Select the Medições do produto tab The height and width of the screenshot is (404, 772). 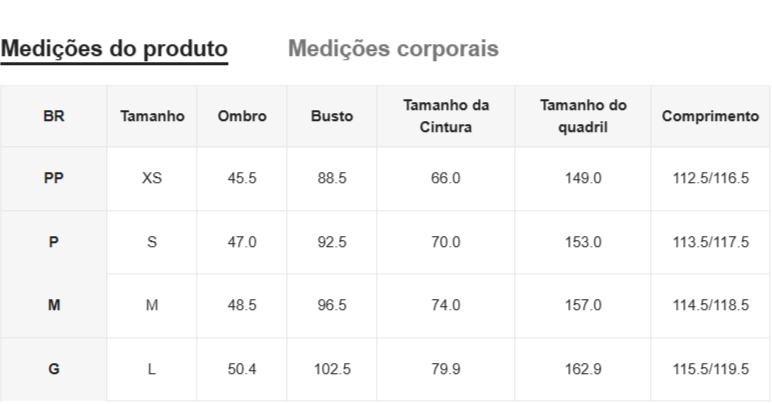click(114, 49)
